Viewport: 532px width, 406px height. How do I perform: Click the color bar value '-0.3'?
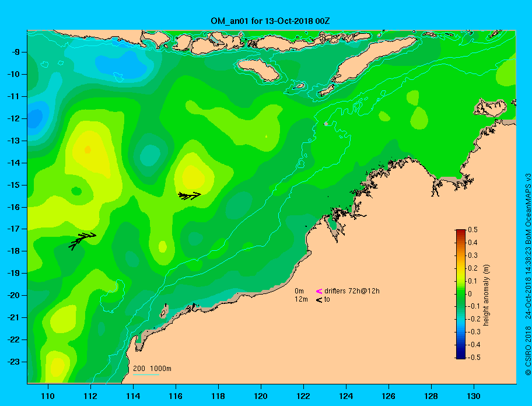point(474,332)
